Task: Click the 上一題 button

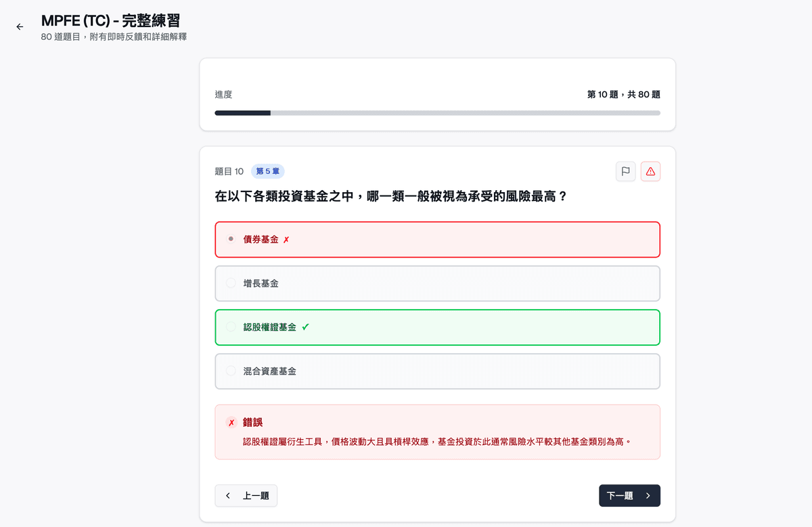Action: [x=246, y=495]
